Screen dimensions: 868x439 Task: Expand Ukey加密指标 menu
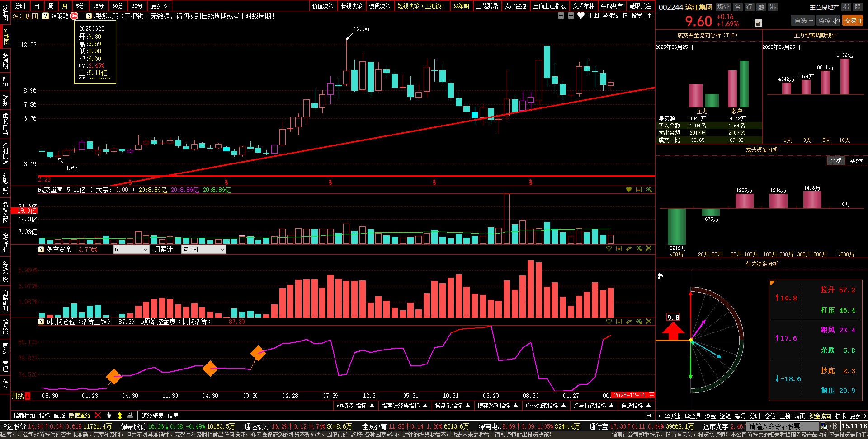(x=546, y=406)
